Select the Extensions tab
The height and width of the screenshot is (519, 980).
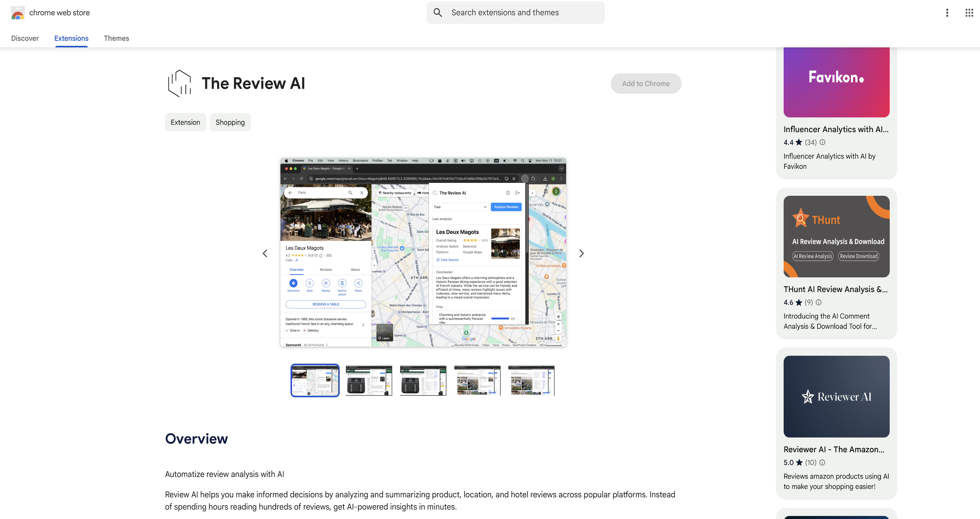point(71,38)
